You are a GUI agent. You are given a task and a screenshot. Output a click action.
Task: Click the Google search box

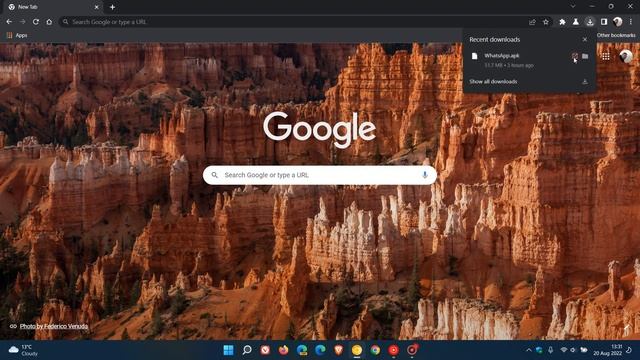[x=320, y=175]
